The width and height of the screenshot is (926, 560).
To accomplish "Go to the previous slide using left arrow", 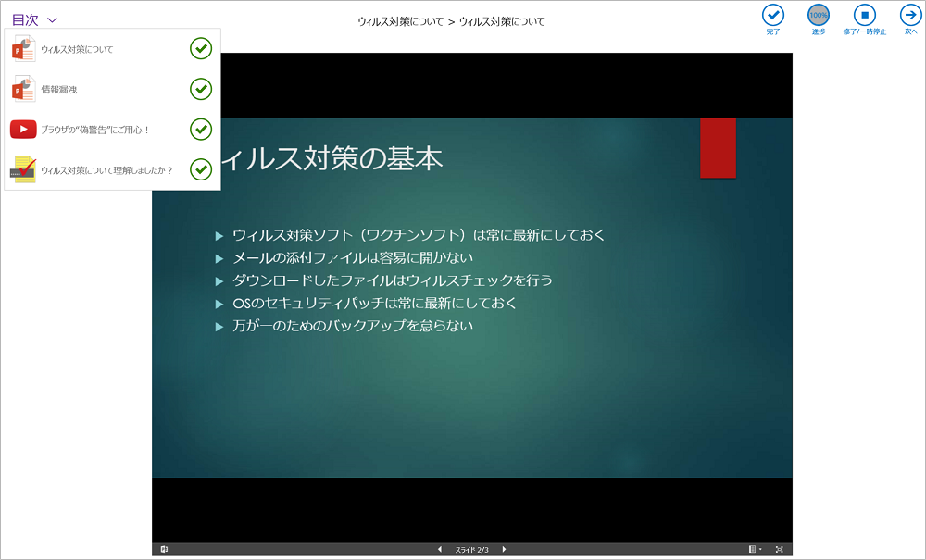I will [x=440, y=550].
